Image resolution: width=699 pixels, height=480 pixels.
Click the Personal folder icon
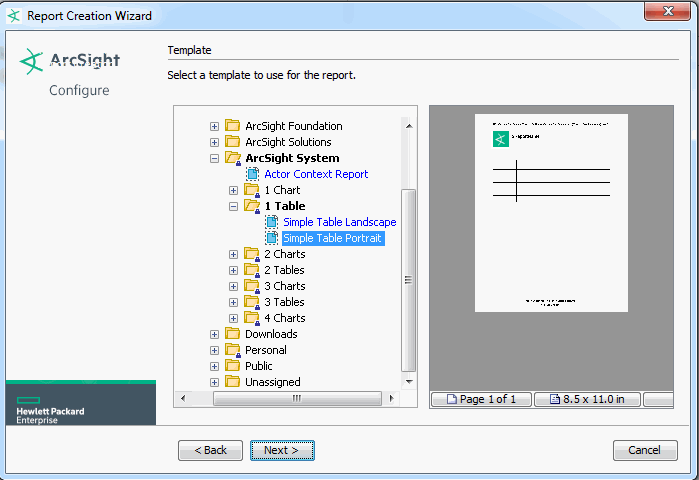tap(233, 350)
